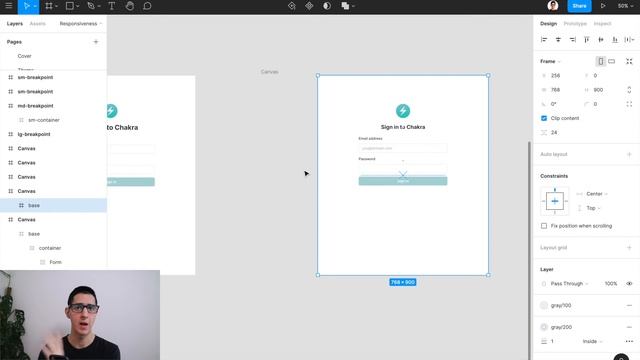Image resolution: width=640 pixels, height=360 pixels.
Task: Select the Move tool
Action: tap(27, 6)
